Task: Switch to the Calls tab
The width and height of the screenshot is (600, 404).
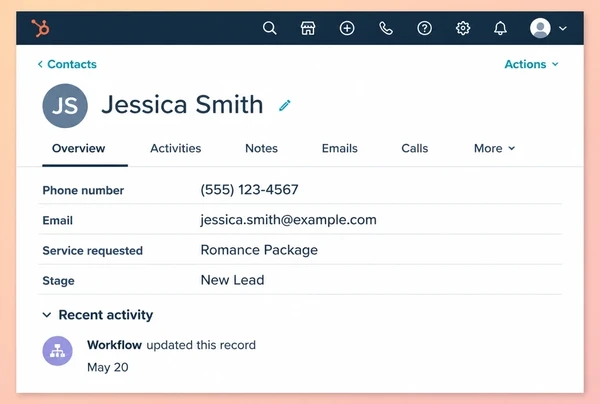Action: [414, 148]
